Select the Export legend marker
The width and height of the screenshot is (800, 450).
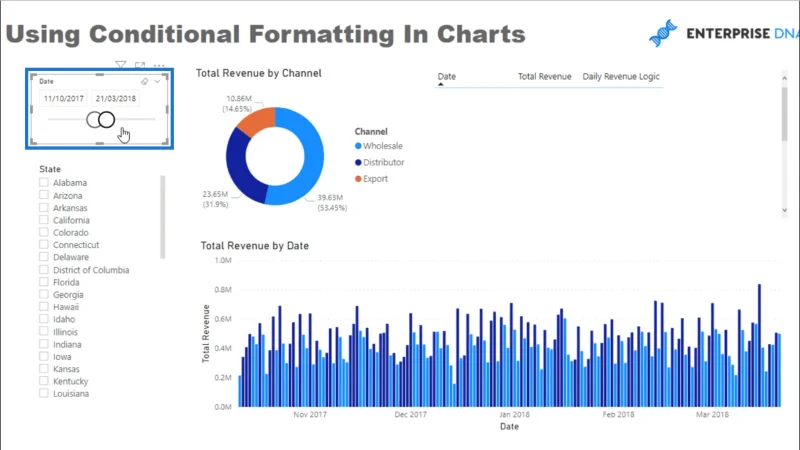coord(358,179)
